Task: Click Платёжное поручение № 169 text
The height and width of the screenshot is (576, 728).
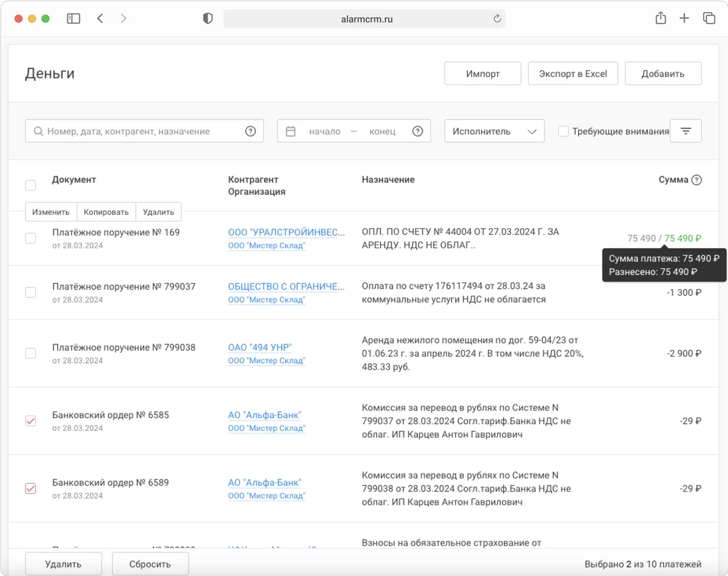Action: click(x=116, y=232)
